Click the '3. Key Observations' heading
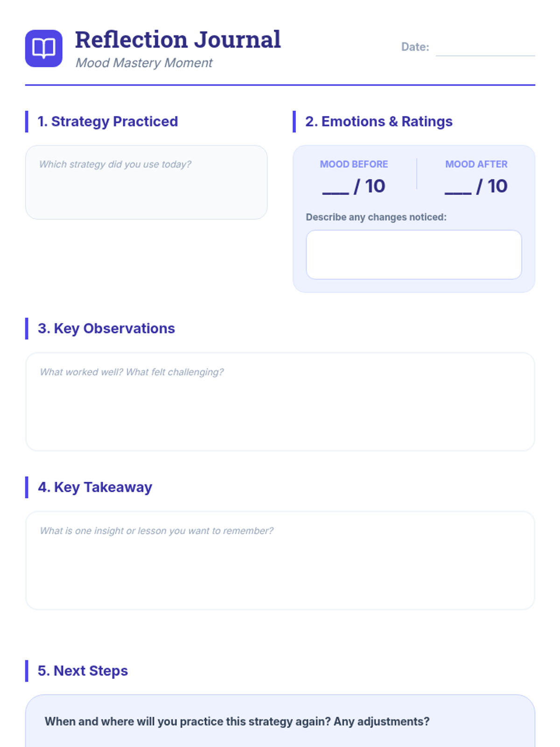Viewport: 560px width, 747px height. [x=106, y=329]
